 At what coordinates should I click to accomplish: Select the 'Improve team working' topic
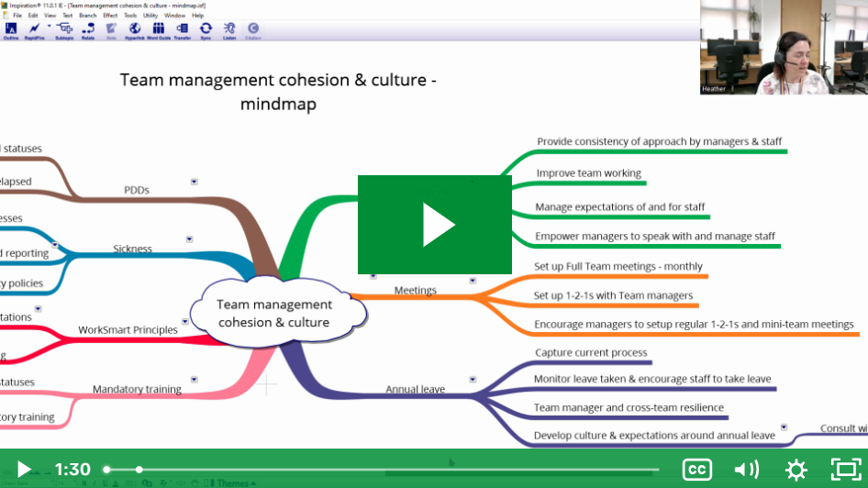(588, 173)
